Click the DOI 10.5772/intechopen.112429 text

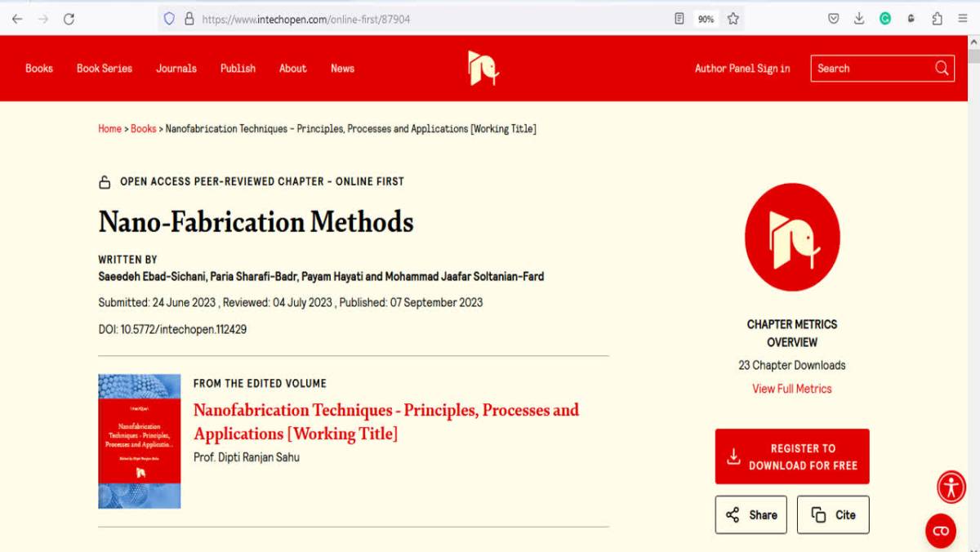[x=172, y=330]
